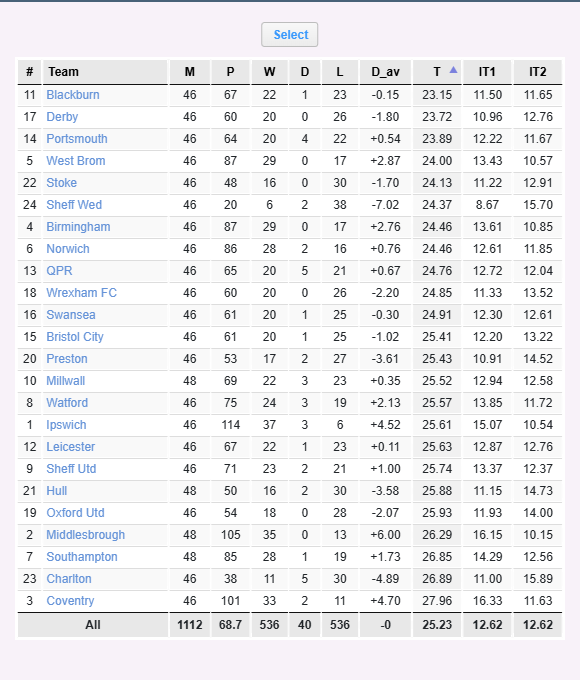Open the Oxford Utd team link

coord(75,513)
